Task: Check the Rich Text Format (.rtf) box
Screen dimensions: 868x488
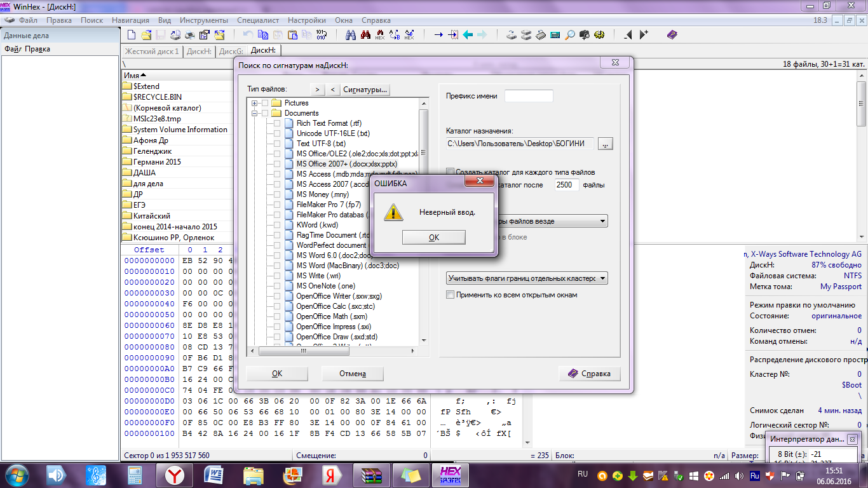Action: coord(276,123)
